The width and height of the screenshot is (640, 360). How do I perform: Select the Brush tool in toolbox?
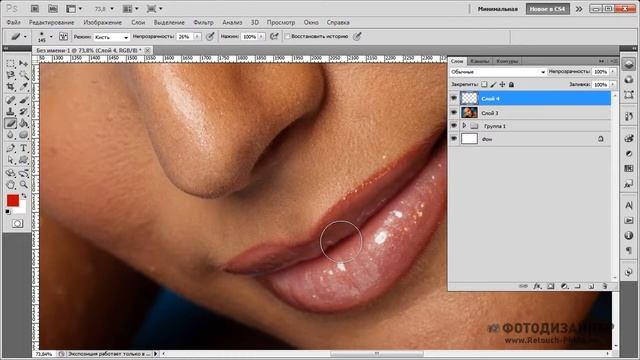(23, 100)
